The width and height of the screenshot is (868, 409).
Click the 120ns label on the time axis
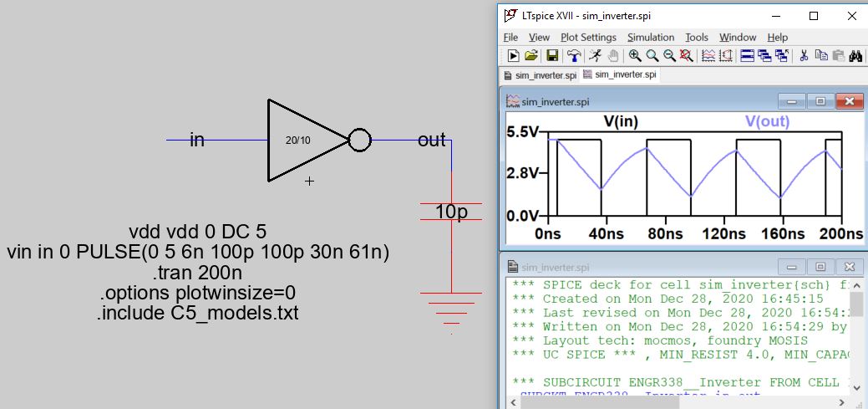[723, 234]
